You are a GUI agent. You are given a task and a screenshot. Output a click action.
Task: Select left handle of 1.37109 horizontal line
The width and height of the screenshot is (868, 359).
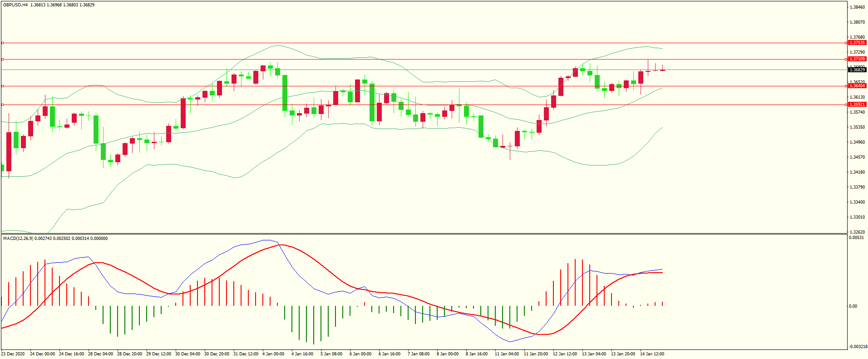2,59
